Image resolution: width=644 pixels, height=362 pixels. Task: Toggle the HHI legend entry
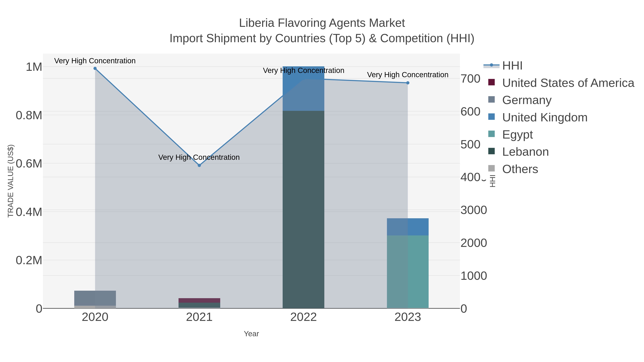pyautogui.click(x=503, y=66)
